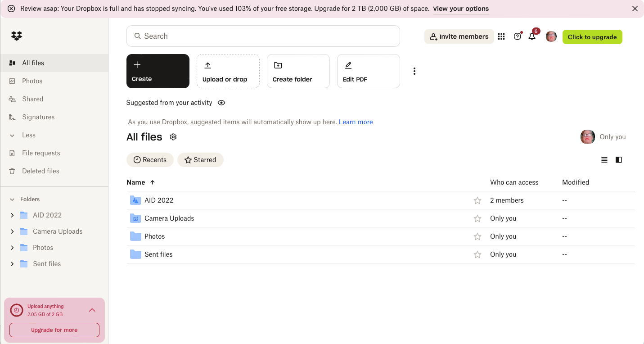Click inside the Search field
Viewport: 644px width, 344px height.
tap(263, 36)
